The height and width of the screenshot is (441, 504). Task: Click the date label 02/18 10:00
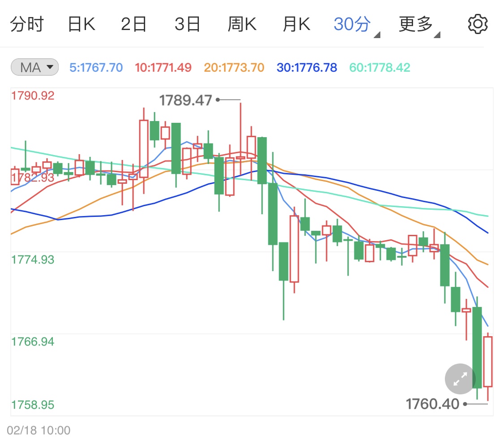tap(39, 430)
